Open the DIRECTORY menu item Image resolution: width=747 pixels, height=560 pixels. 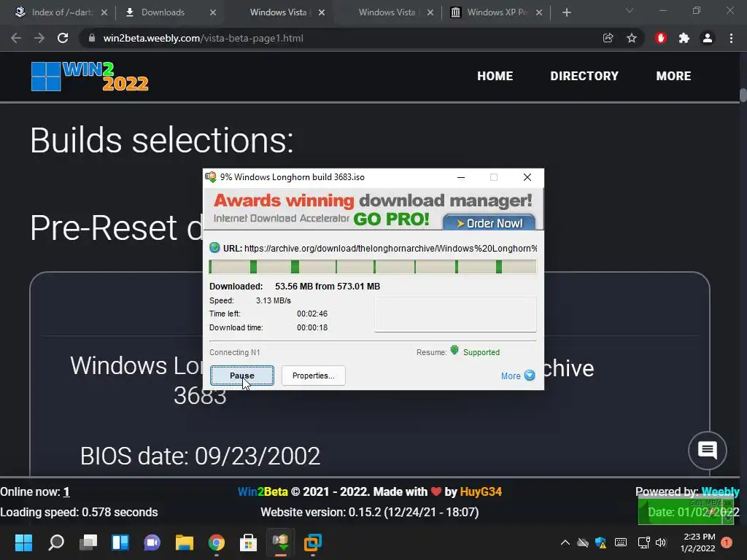pos(584,76)
